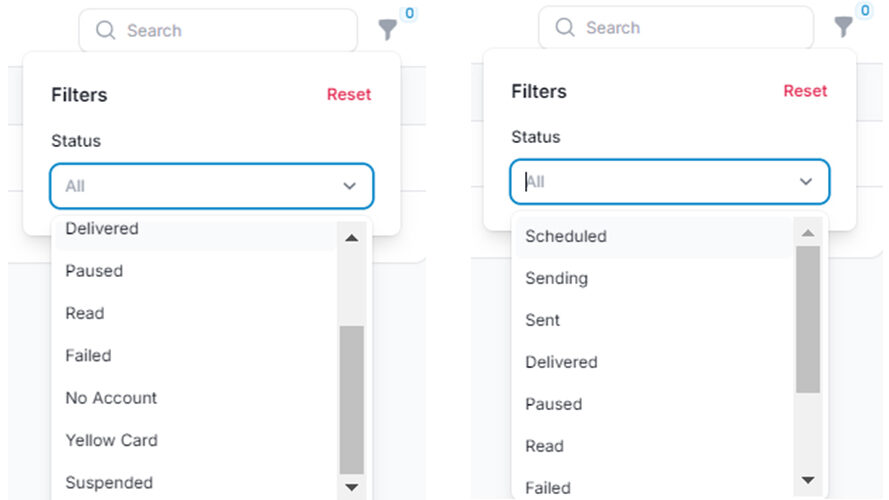Focus the left Search input field

coord(218,30)
